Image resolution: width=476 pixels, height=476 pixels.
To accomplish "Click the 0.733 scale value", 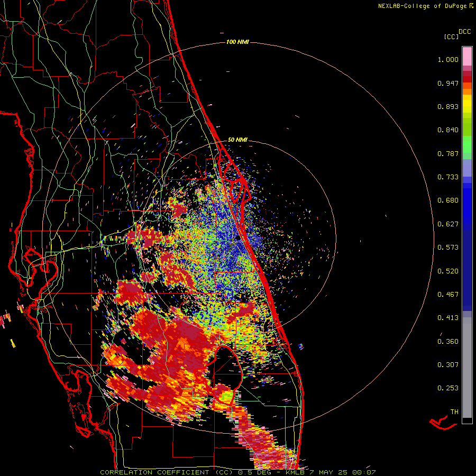I will click(448, 177).
